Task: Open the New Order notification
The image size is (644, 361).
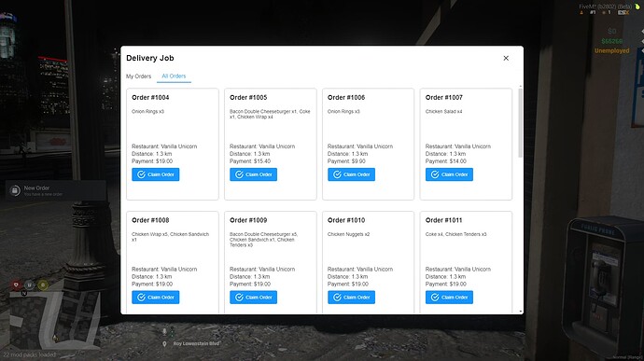Action: (x=56, y=190)
